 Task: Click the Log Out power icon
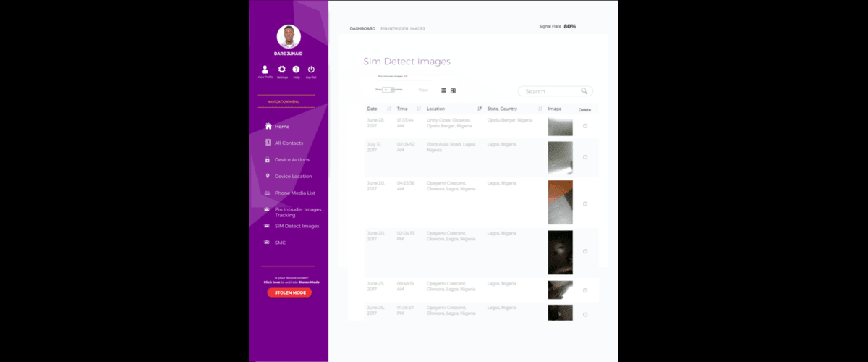coord(311,70)
